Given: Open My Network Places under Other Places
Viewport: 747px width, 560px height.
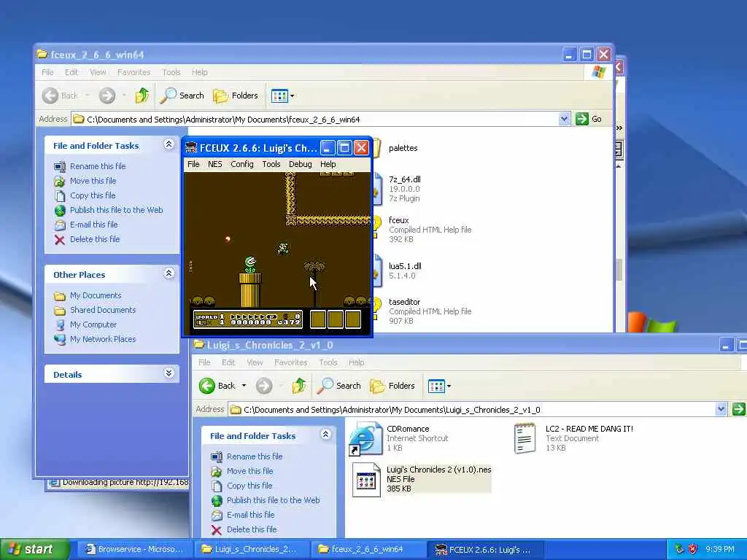Looking at the screenshot, I should pos(103,340).
